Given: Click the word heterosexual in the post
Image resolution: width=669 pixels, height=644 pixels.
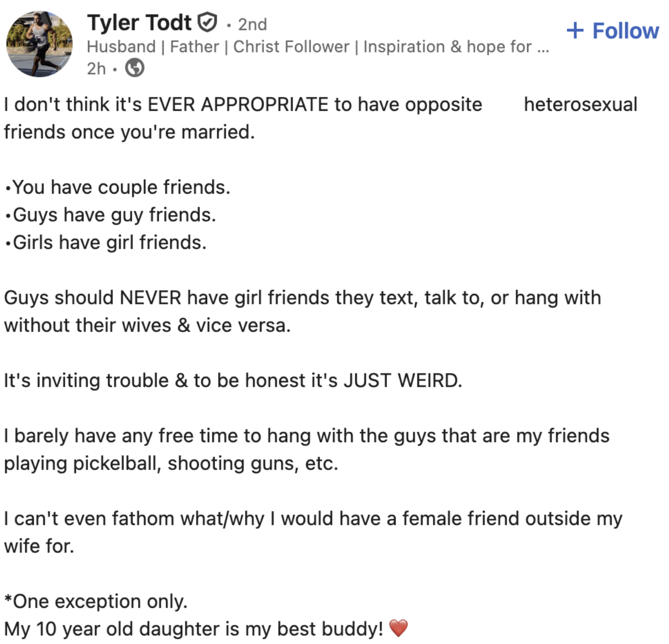Looking at the screenshot, I should pyautogui.click(x=580, y=105).
